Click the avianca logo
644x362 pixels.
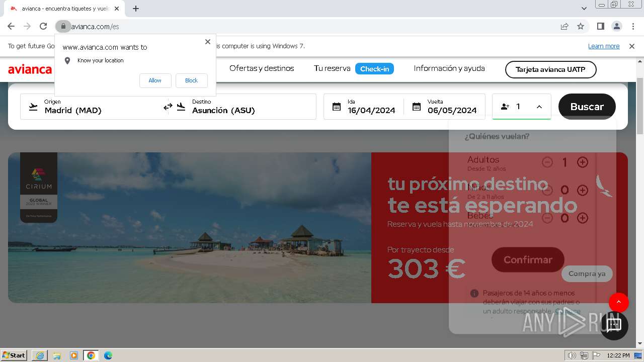(30, 69)
